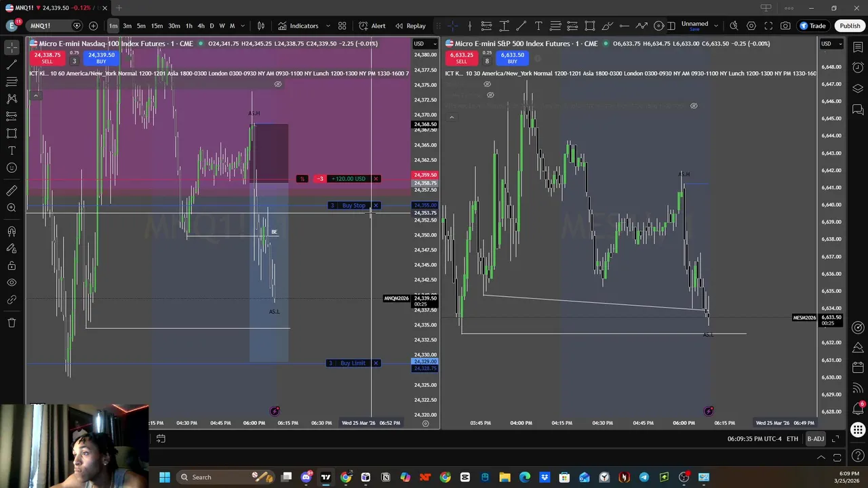Open the notifications bell icon
This screenshot has width=868, height=488.
point(858,409)
